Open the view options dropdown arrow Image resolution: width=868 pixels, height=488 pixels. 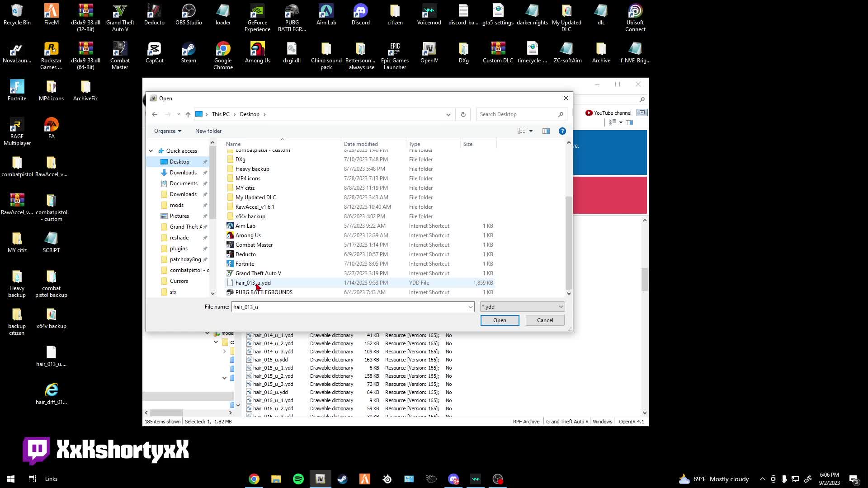click(x=531, y=131)
